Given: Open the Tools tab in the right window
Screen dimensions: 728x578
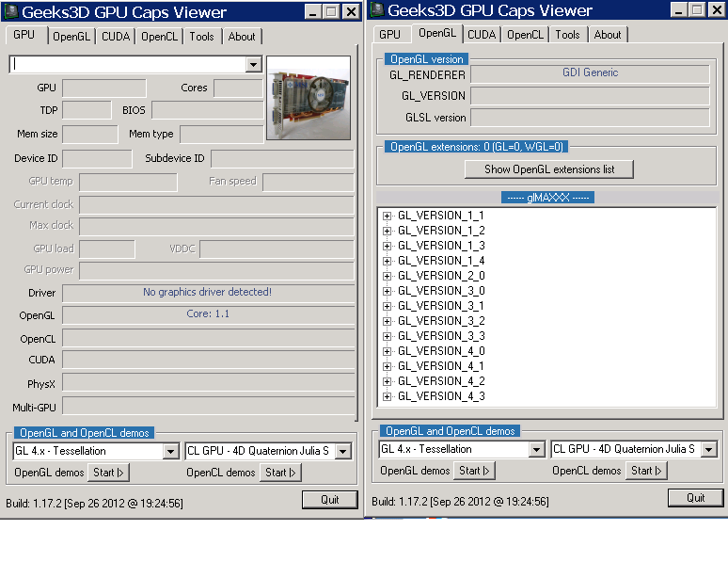Looking at the screenshot, I should pyautogui.click(x=567, y=35).
